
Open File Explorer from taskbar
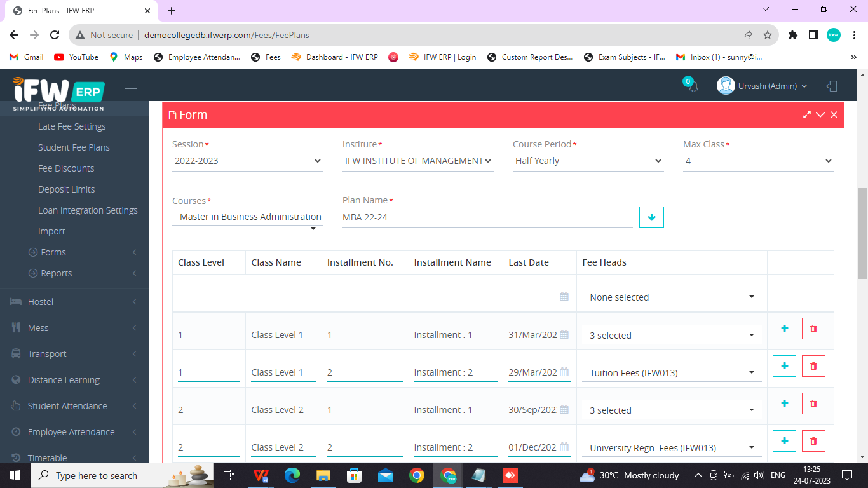(323, 475)
